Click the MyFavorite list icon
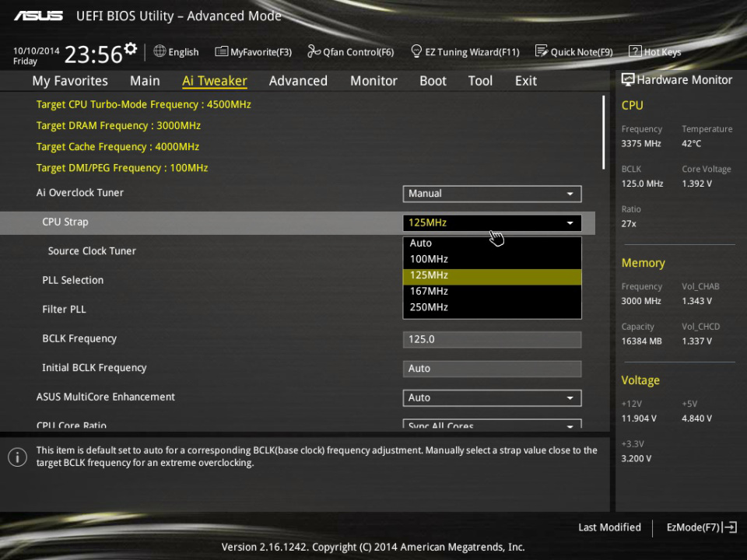Screen dimensions: 747x560 [x=221, y=51]
